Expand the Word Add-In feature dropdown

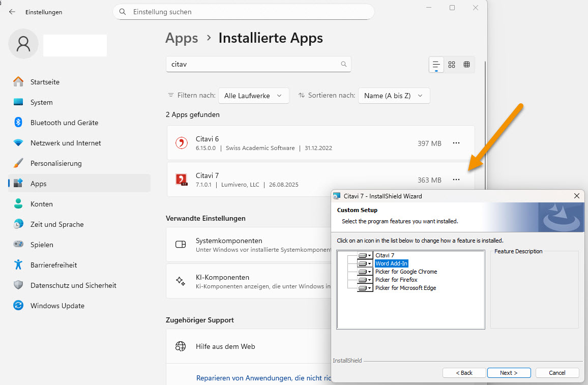point(365,263)
